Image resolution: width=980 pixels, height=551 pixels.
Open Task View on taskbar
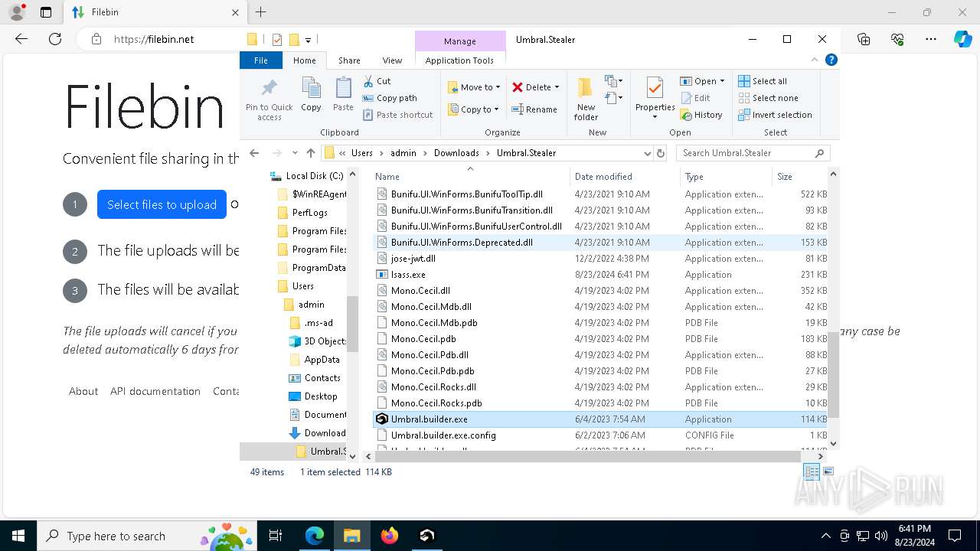pos(276,536)
